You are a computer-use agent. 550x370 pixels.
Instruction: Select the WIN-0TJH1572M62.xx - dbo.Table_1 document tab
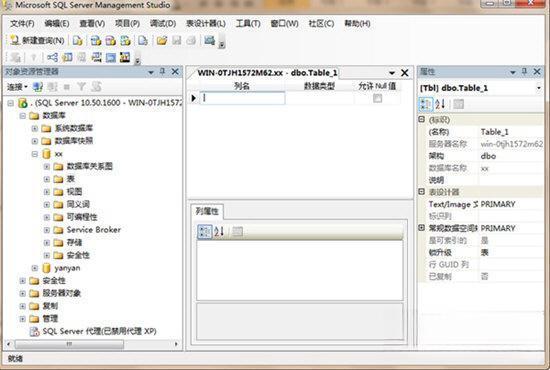coord(267,73)
